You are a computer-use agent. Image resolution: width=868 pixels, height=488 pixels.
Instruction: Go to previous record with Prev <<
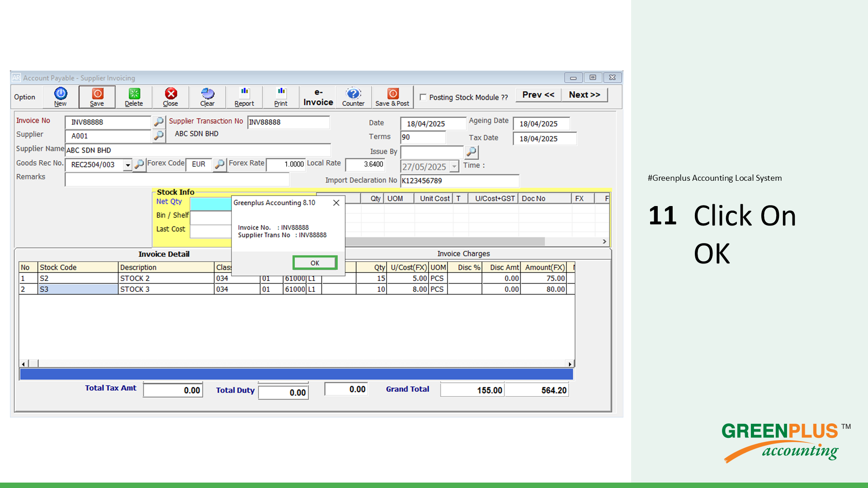(x=538, y=95)
